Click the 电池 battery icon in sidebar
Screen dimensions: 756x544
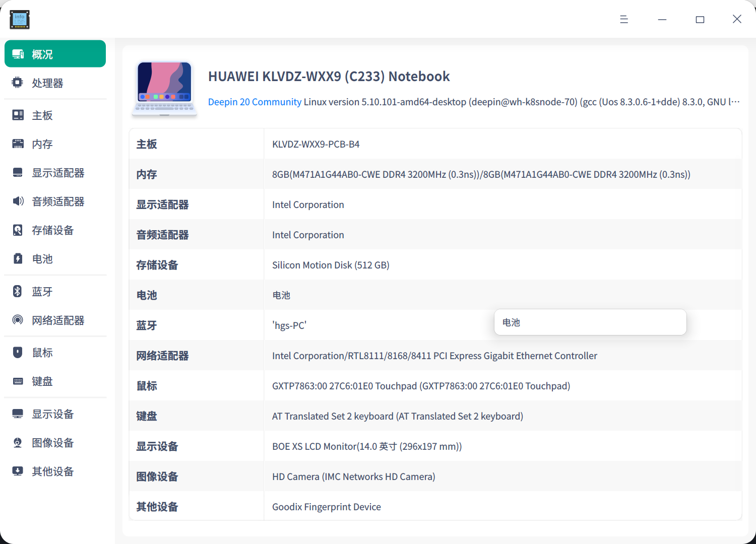(18, 258)
